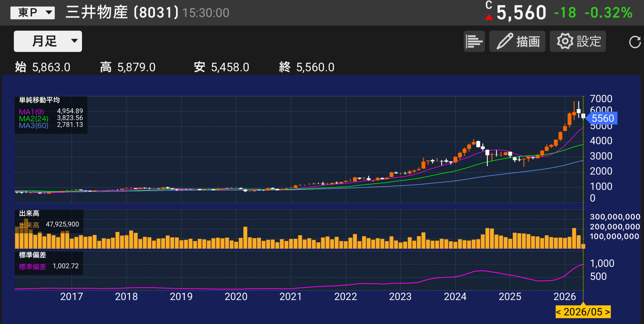Viewport: 644px width, 324px height.
Task: Click the opening price 5,863.0
Action: pos(51,67)
